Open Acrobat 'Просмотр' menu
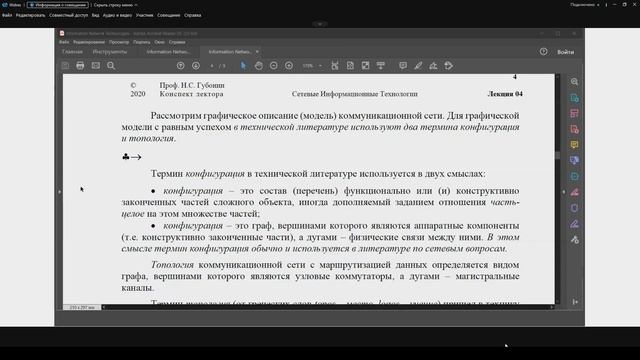Image resolution: width=640 pixels, height=360 pixels. pyautogui.click(x=119, y=42)
